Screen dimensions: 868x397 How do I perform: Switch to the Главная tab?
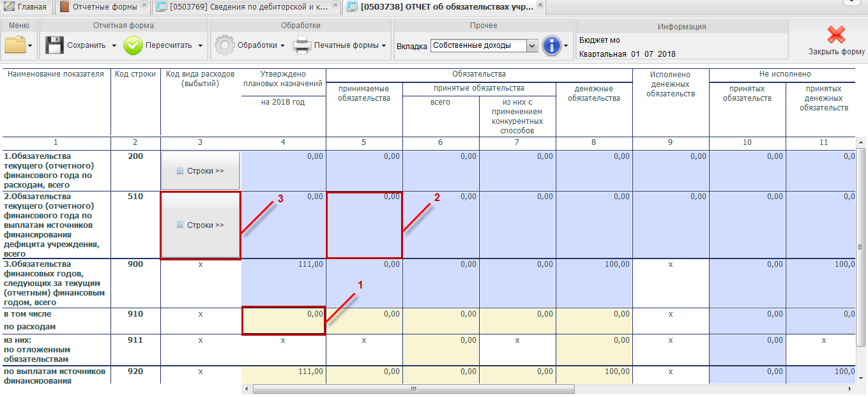click(26, 8)
